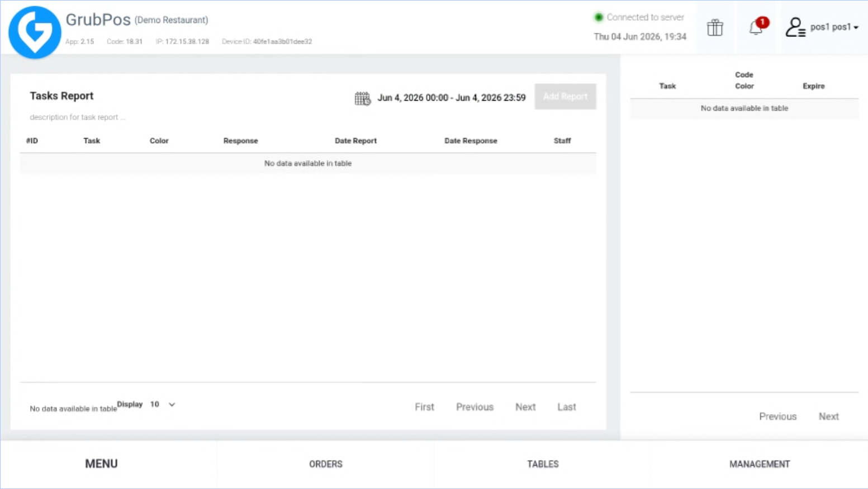
Task: Jump to the Last page
Action: [x=566, y=407]
